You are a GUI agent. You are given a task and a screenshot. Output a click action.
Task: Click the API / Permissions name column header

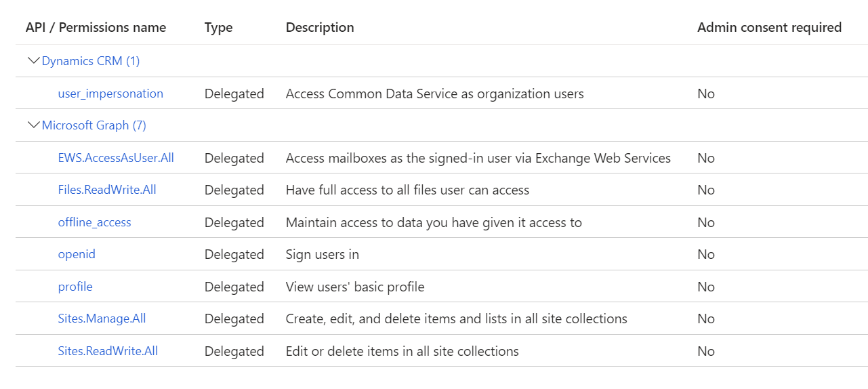pos(96,28)
